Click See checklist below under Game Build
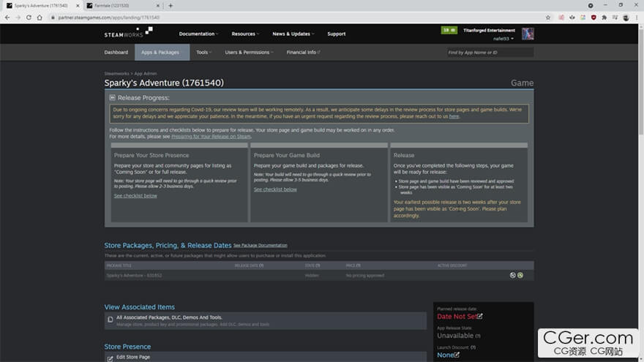The width and height of the screenshot is (644, 362). [275, 189]
